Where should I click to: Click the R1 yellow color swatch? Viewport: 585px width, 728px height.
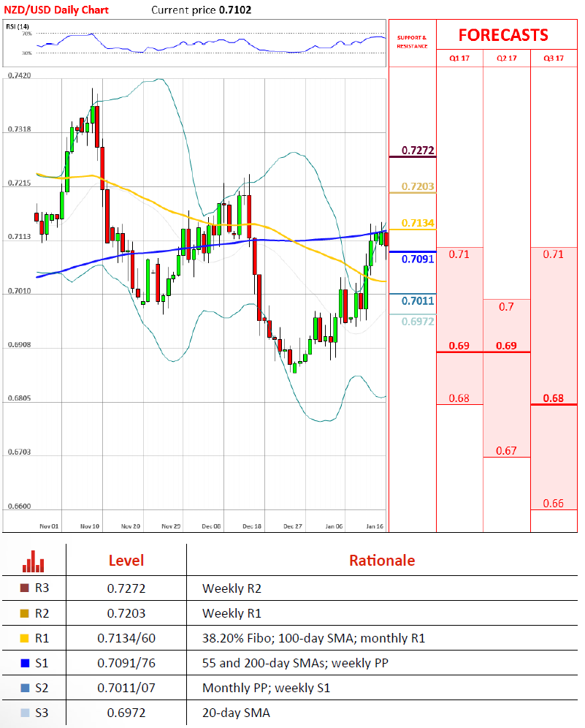(x=25, y=638)
